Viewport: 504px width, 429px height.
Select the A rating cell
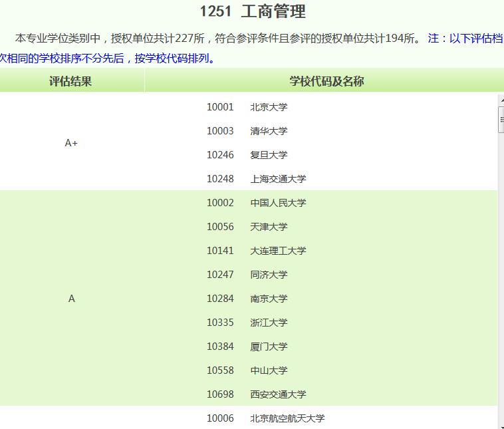pos(71,299)
